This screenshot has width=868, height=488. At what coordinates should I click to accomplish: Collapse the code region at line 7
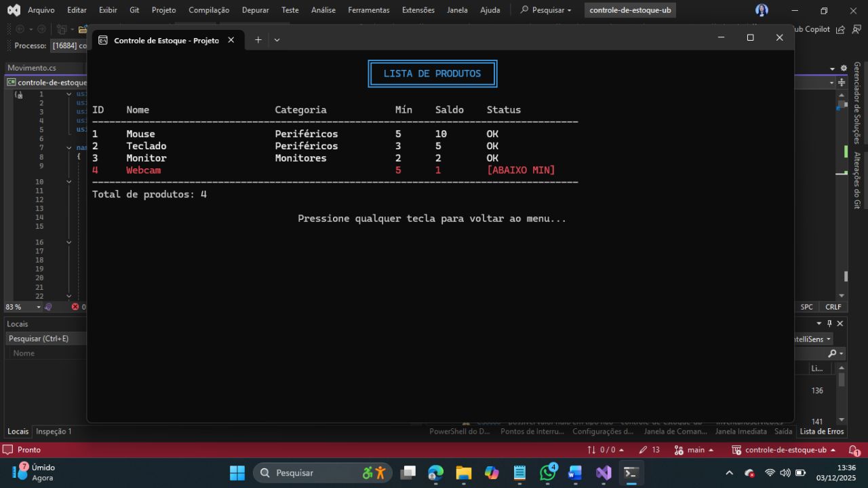tap(69, 147)
